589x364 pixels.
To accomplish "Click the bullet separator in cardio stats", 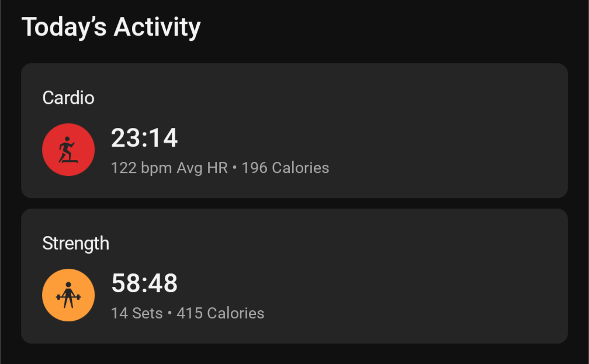I will coord(235,168).
